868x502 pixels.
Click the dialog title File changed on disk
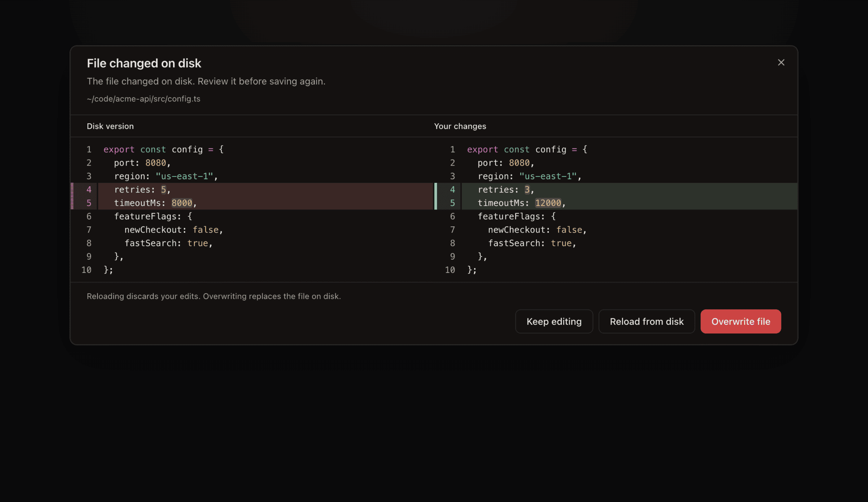click(144, 63)
